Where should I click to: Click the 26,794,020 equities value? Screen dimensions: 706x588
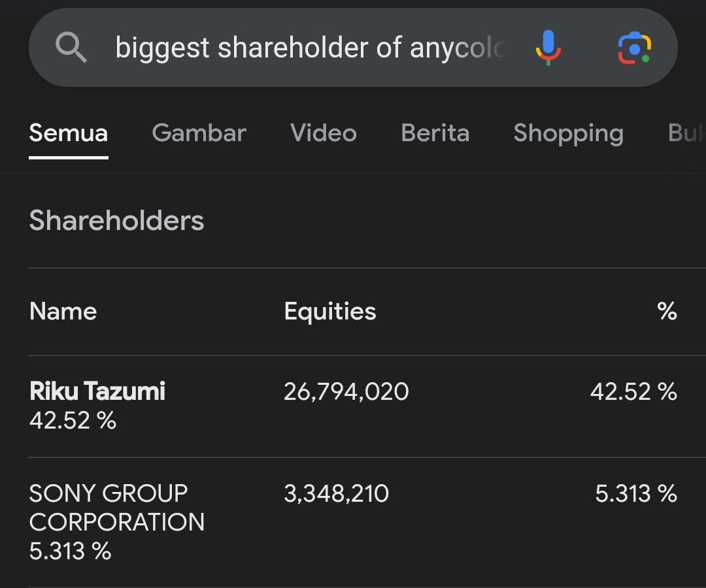346,391
